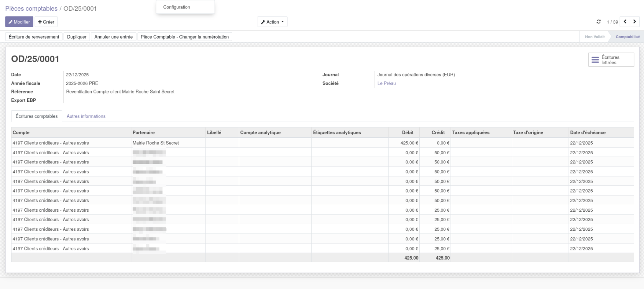Go to the previous record arrow
The image size is (644, 289).
625,22
